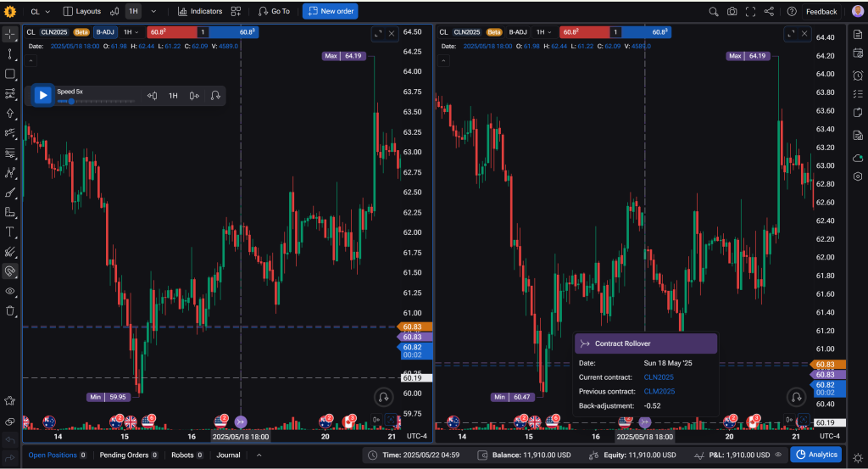Expand the left chart to full size

point(378,34)
